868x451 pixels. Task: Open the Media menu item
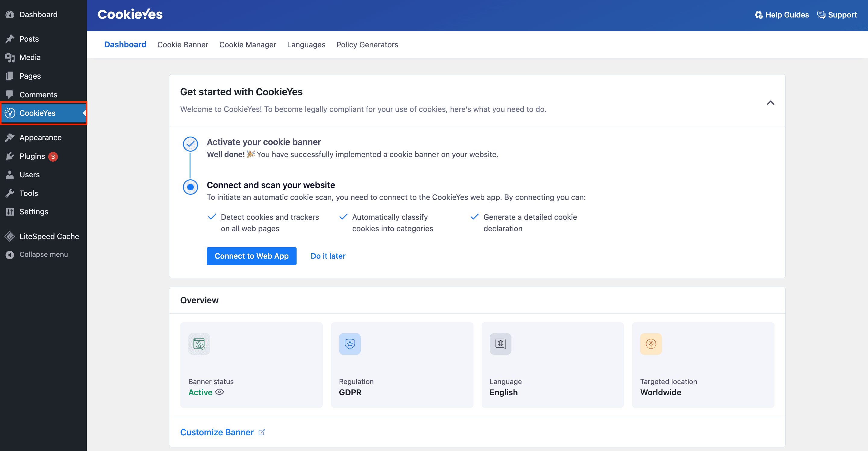(x=43, y=57)
